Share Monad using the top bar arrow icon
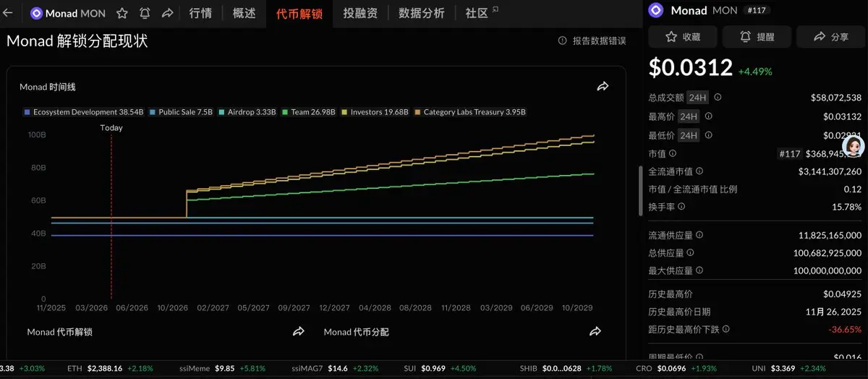Screen dimensions: 868x379 point(167,13)
